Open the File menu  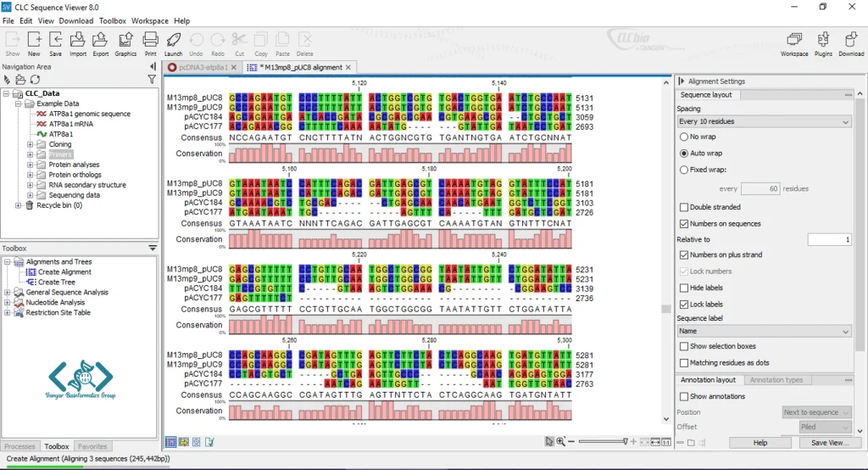pos(8,20)
